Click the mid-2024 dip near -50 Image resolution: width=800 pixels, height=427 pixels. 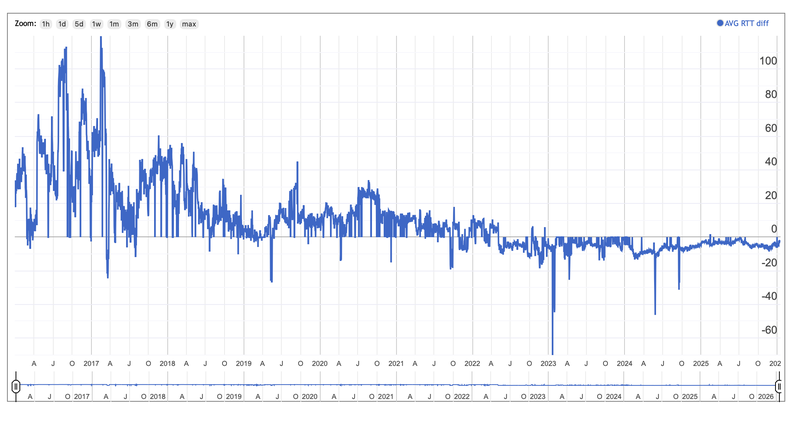[655, 308]
